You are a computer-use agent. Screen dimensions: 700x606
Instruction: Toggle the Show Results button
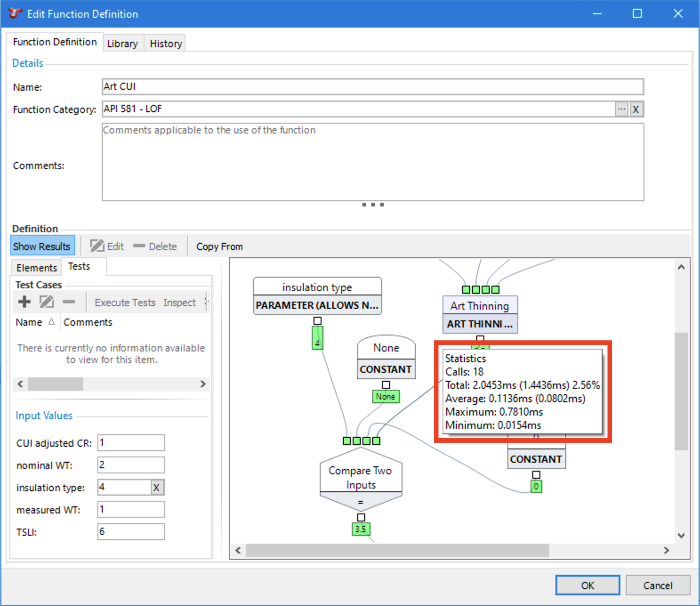click(x=42, y=246)
